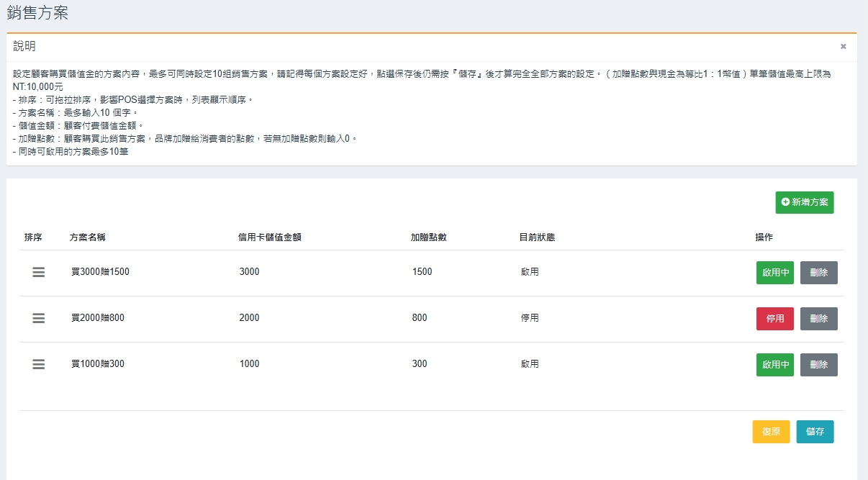Delete the 買2000贈800 plan

pyautogui.click(x=818, y=319)
